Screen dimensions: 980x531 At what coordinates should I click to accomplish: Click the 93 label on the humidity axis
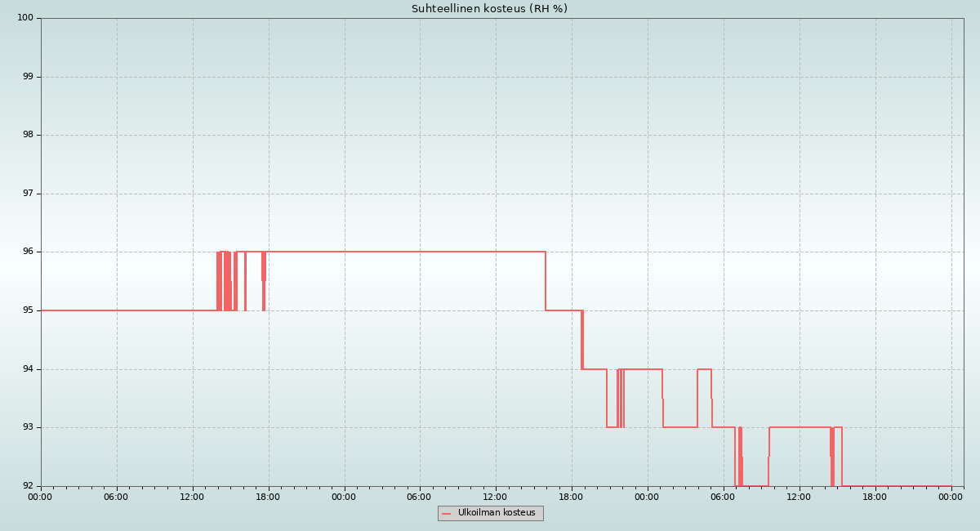click(28, 427)
